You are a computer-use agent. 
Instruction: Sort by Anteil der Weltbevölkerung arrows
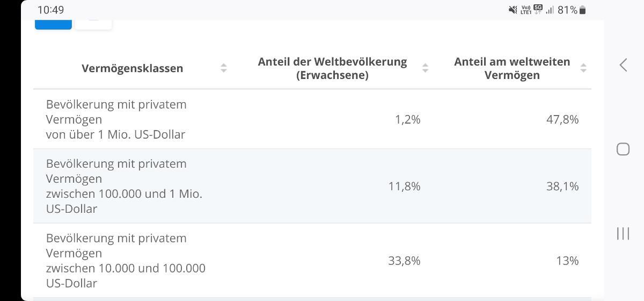425,68
